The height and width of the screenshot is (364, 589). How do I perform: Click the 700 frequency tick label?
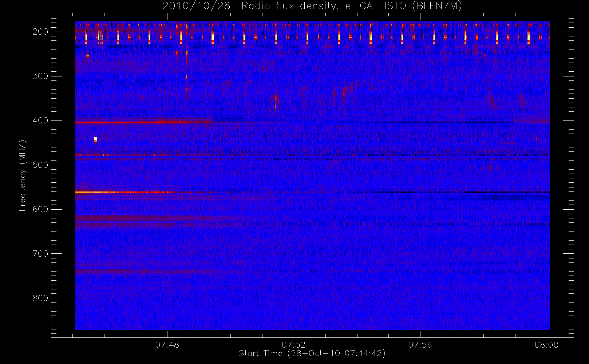pos(40,254)
